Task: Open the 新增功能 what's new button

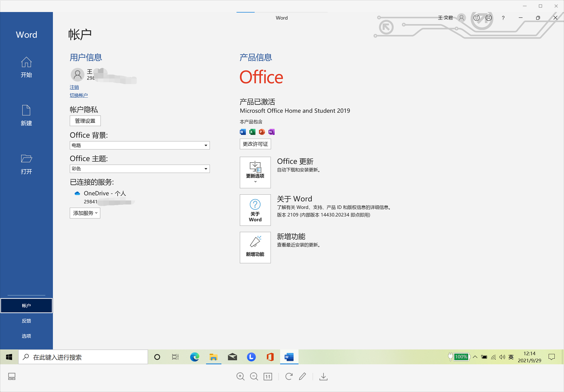Action: click(x=255, y=248)
